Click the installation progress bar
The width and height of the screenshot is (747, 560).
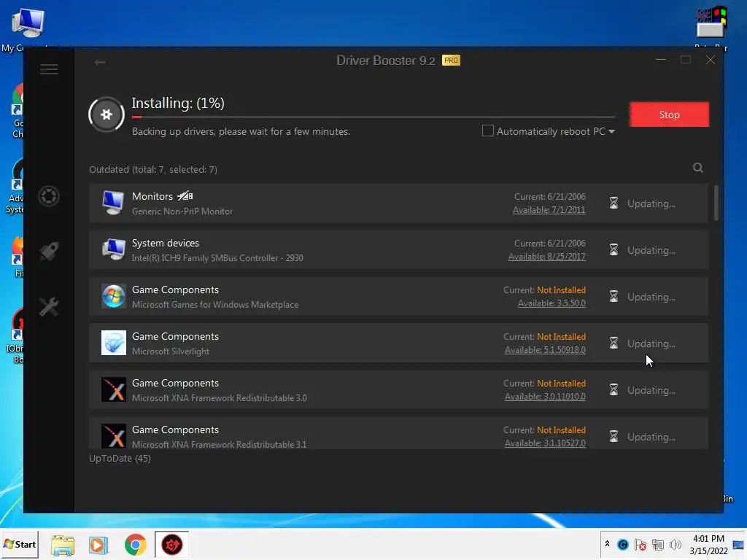click(x=373, y=117)
